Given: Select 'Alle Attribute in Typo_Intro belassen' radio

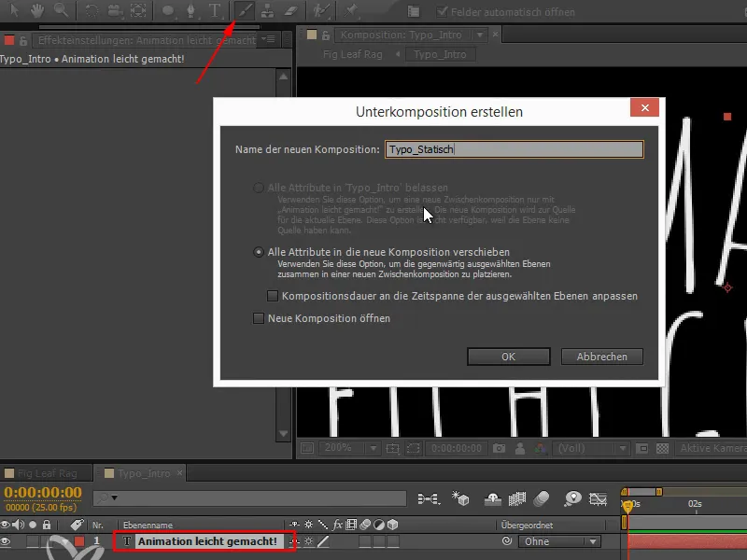Looking at the screenshot, I should (x=259, y=188).
